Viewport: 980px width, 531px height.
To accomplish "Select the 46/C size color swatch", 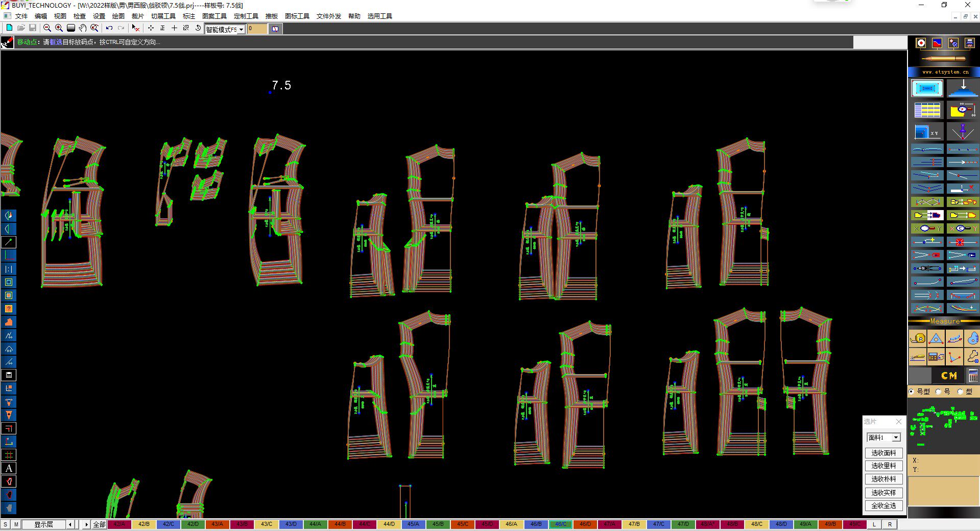I will [560, 524].
